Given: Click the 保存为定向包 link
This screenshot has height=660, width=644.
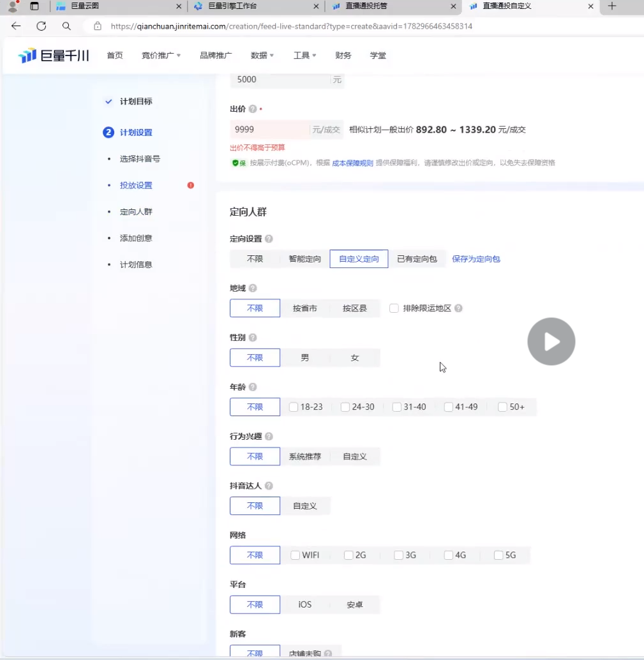Looking at the screenshot, I should tap(476, 259).
